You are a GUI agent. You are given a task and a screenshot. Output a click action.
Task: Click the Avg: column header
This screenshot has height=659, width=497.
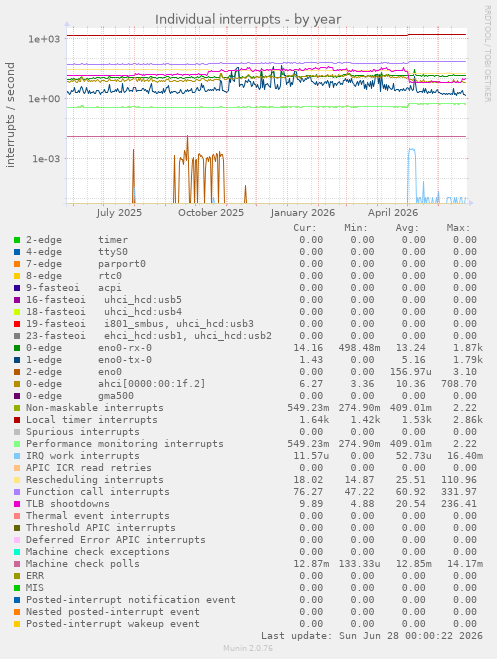tap(407, 228)
